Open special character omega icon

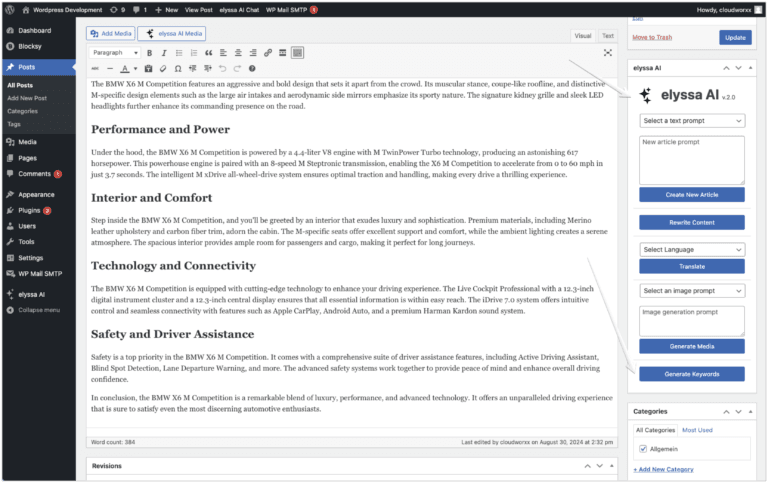178,69
